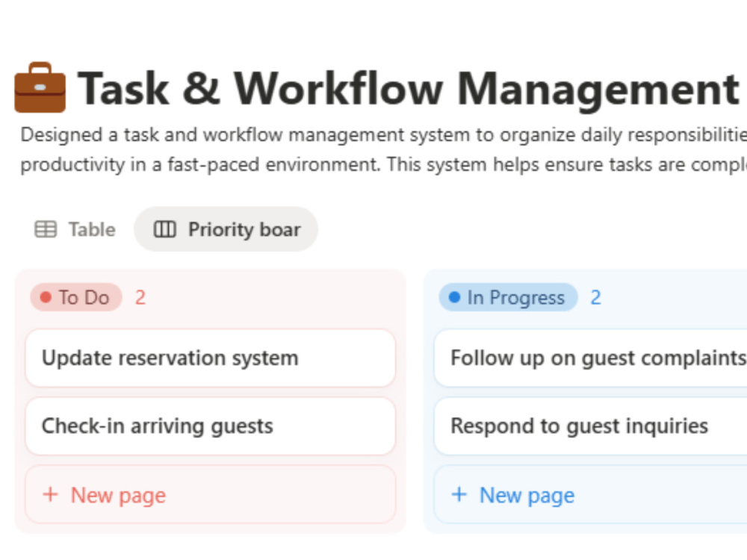Open the Respond to guest inquiries card
747x560 pixels.
(591, 426)
